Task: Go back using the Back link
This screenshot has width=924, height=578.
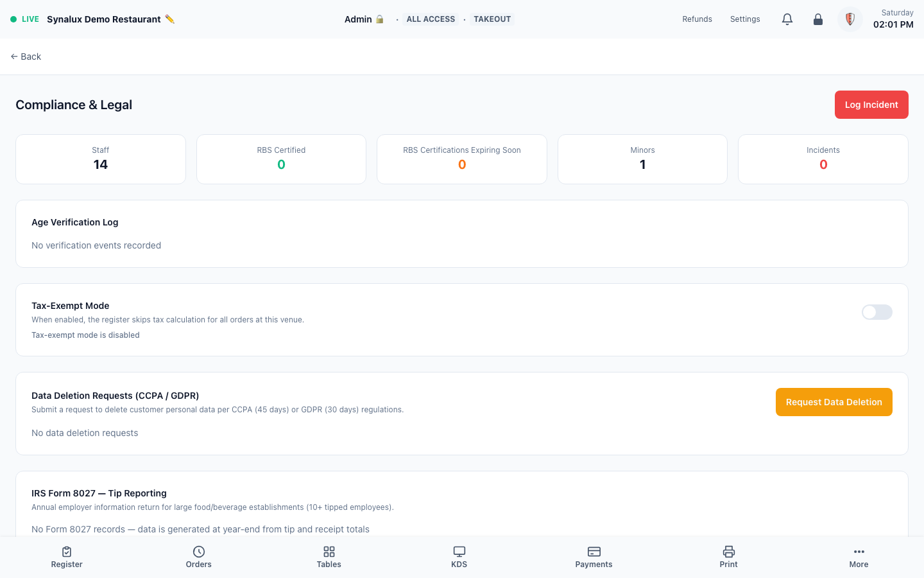Action: (x=26, y=57)
